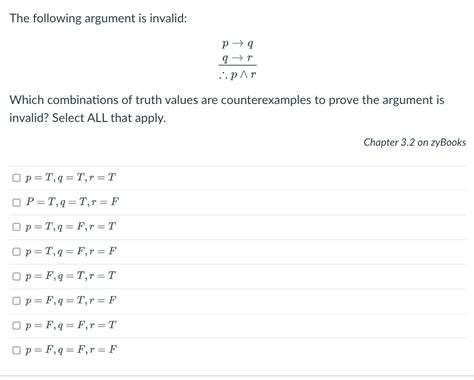Image resolution: width=474 pixels, height=380 pixels.
Task: Check the p=F, q=F, r=T option
Action: [x=16, y=325]
